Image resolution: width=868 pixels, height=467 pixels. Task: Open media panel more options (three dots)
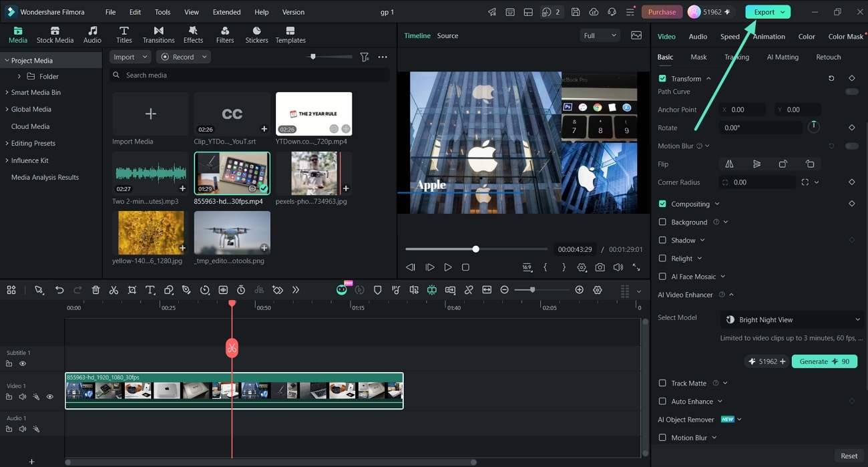tap(383, 57)
